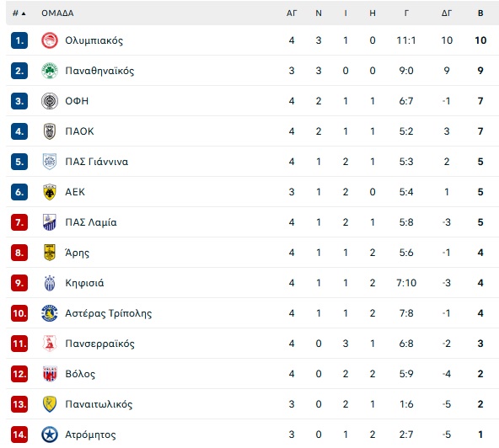Open the Πανσερραϊκός team link
The width and height of the screenshot is (499, 448).
point(100,344)
